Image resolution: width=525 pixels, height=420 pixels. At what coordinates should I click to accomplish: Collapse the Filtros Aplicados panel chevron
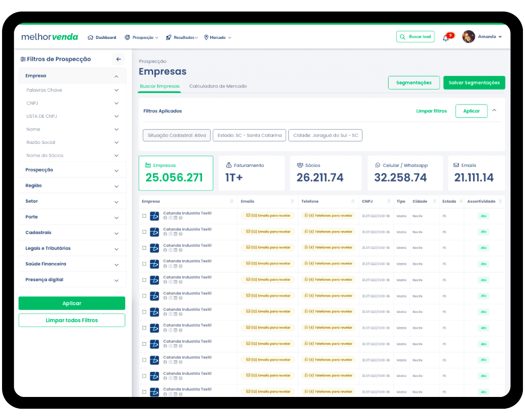[x=494, y=110]
